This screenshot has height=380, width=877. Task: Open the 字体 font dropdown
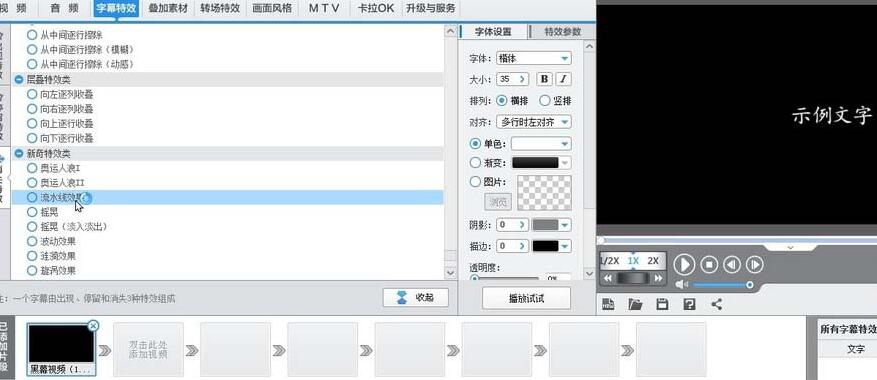[534, 58]
